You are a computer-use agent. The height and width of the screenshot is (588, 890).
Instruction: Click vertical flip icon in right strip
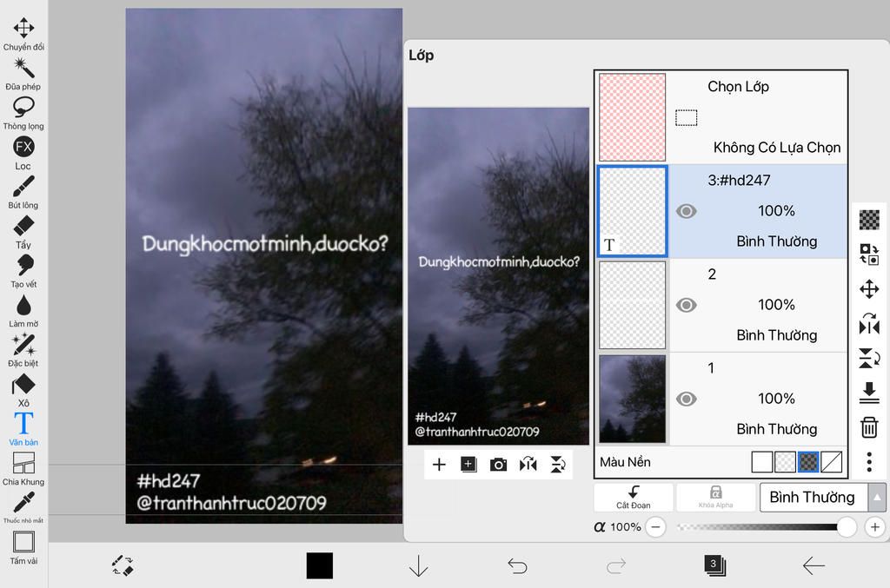pos(869,359)
